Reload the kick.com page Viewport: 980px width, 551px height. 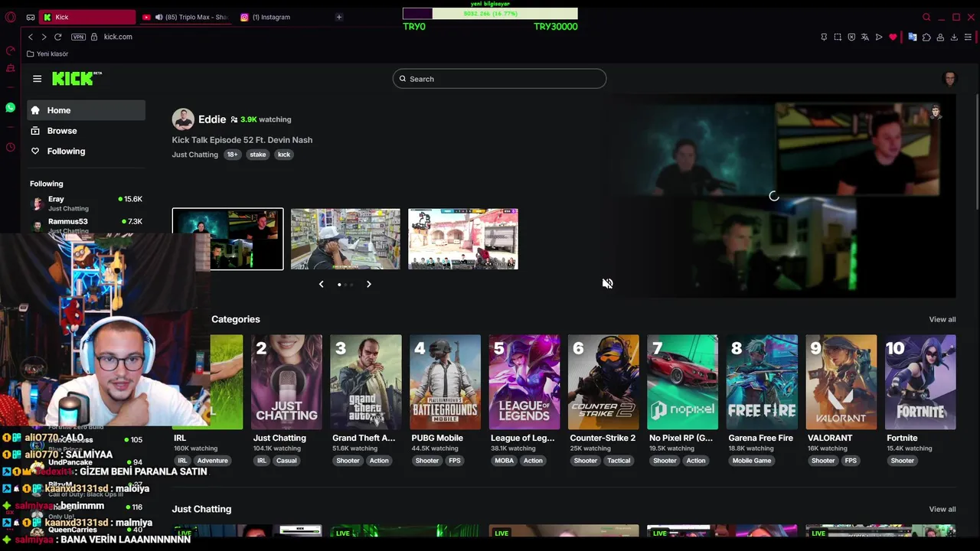point(57,37)
